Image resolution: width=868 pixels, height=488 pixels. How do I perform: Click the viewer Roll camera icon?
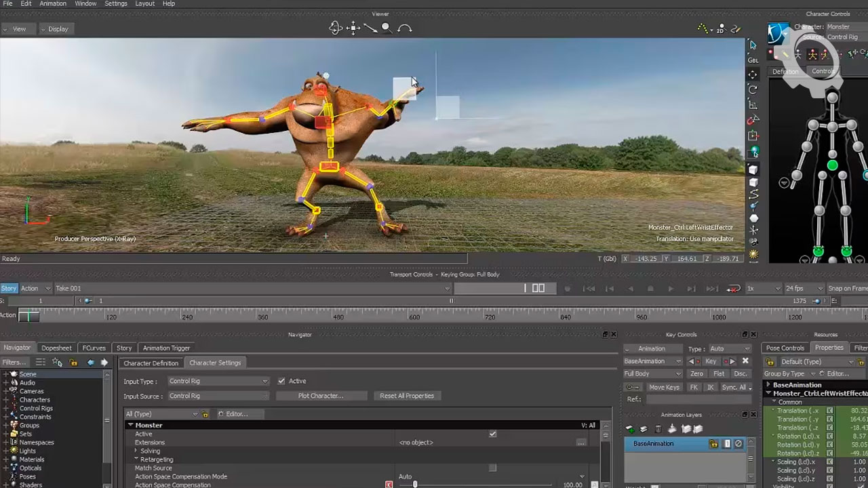point(405,28)
